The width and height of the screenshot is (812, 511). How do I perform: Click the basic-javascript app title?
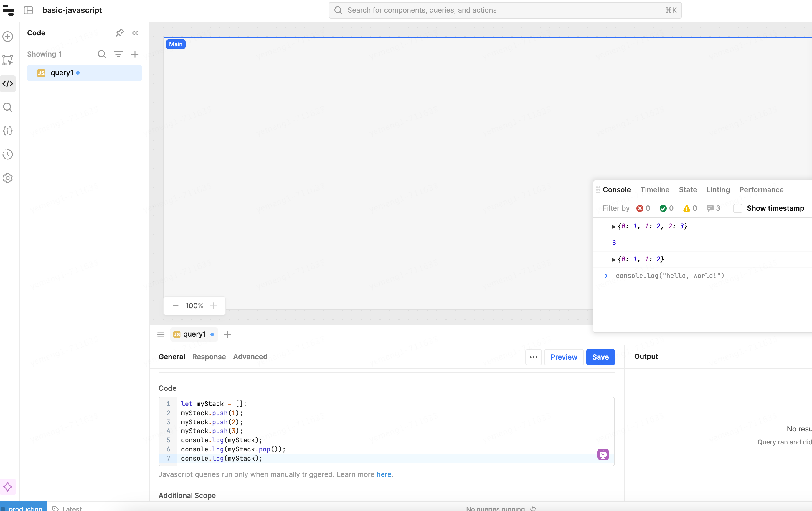[x=72, y=10]
